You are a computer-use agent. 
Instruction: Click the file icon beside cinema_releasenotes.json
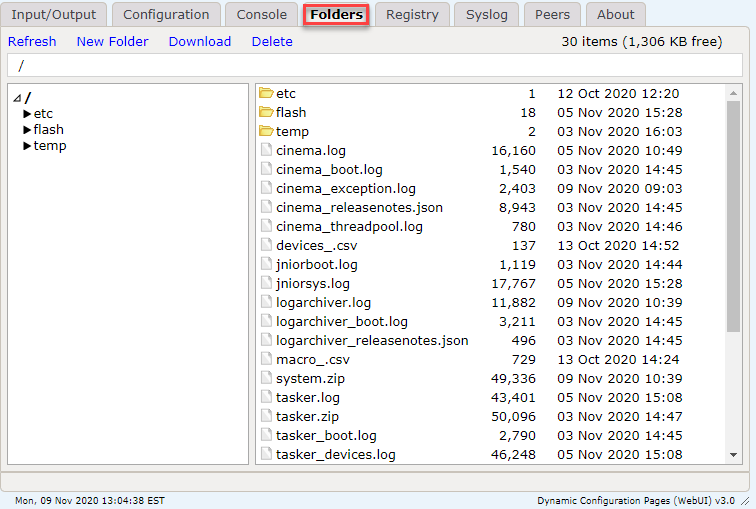pos(266,207)
